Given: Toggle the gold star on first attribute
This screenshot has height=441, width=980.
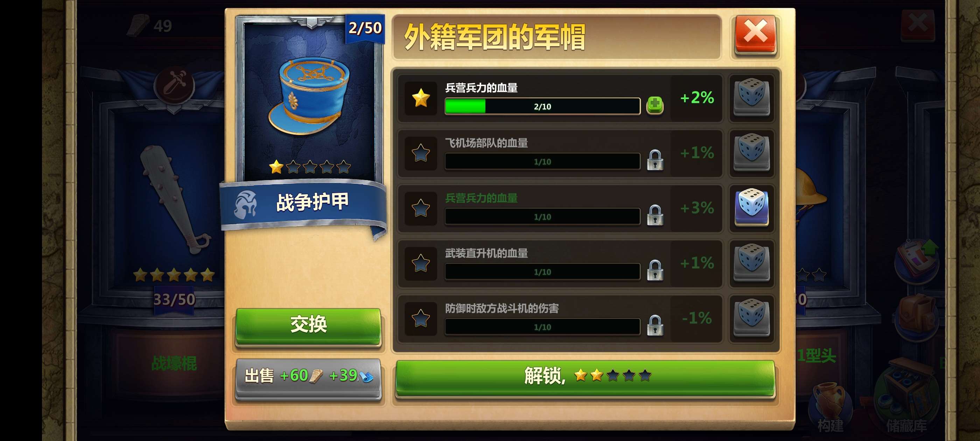Looking at the screenshot, I should tap(421, 98).
